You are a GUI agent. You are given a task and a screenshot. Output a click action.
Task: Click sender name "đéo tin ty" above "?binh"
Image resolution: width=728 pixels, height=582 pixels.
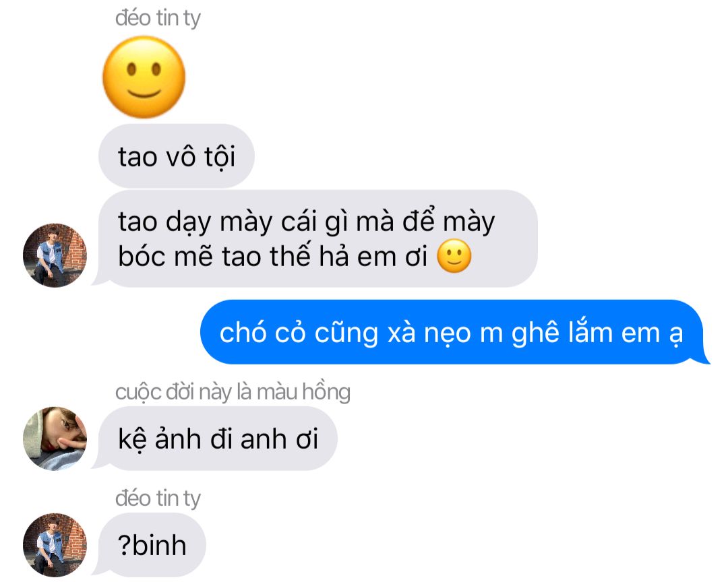(158, 499)
